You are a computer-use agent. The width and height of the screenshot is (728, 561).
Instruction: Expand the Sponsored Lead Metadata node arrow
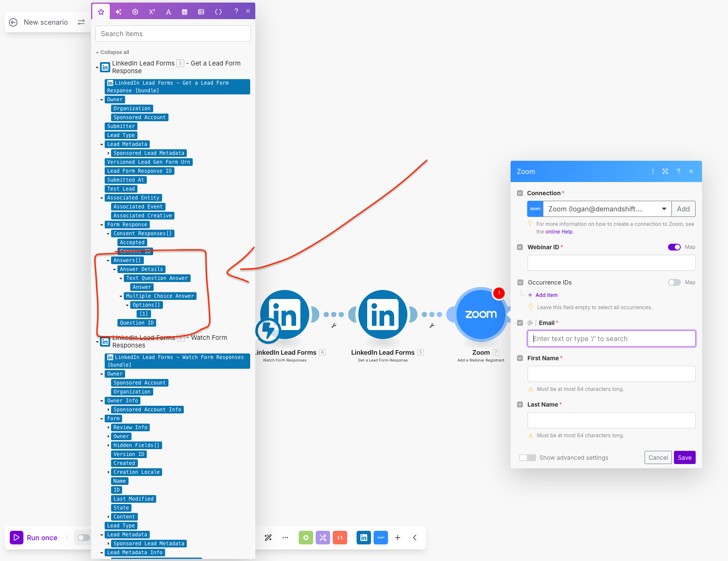[108, 153]
